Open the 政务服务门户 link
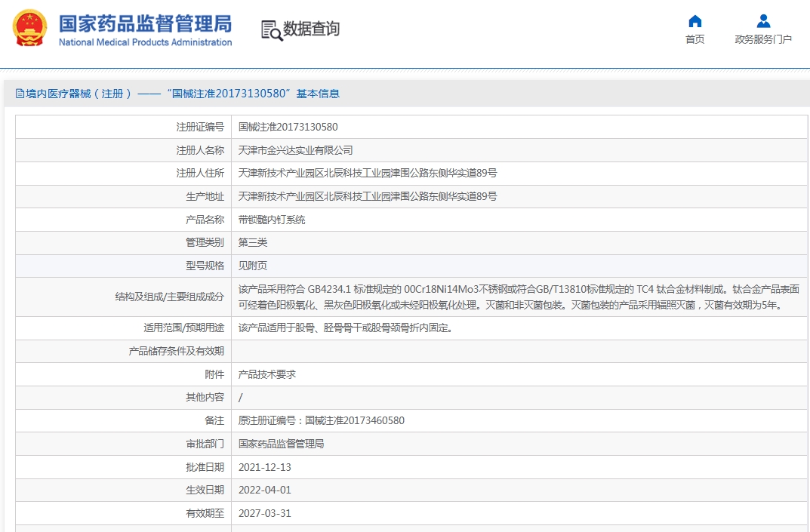This screenshot has height=532, width=810. pyautogui.click(x=763, y=39)
